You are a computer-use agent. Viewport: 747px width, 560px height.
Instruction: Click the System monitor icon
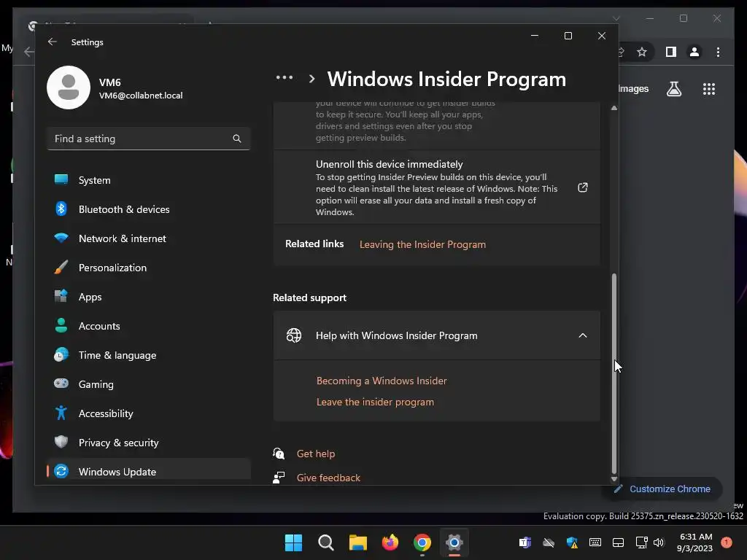pos(61,179)
